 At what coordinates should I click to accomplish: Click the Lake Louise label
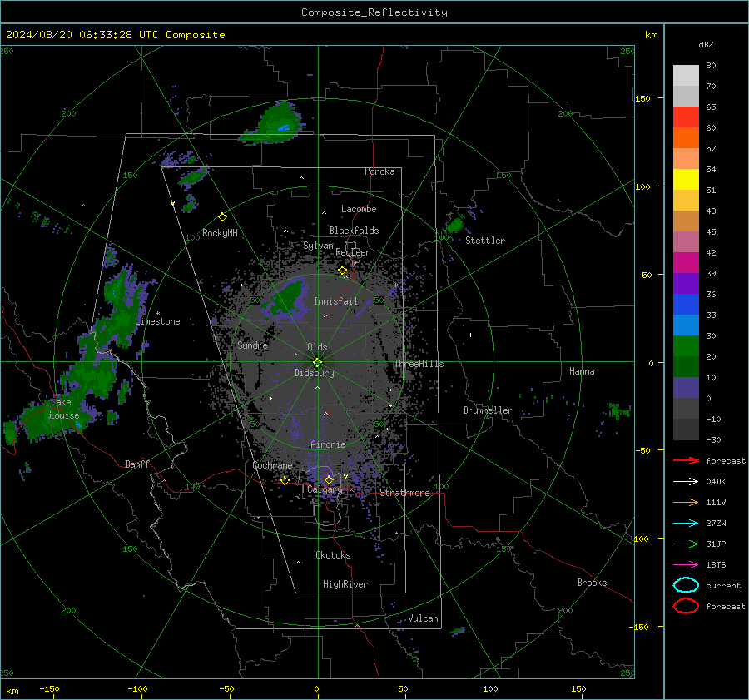point(64,409)
